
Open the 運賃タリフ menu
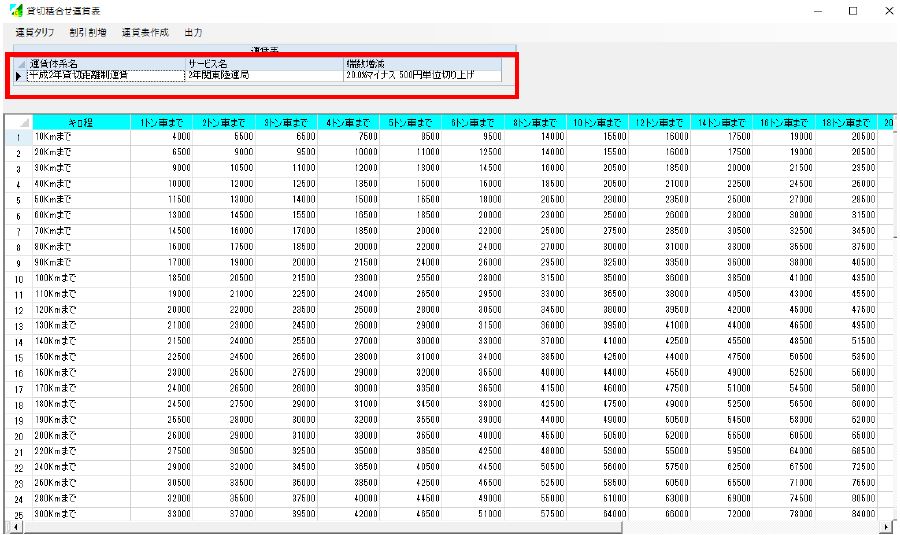pyautogui.click(x=34, y=33)
